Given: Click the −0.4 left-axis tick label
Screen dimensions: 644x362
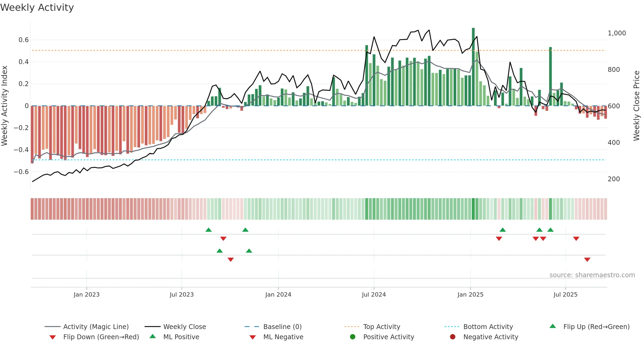Looking at the screenshot, I should click(x=21, y=150).
